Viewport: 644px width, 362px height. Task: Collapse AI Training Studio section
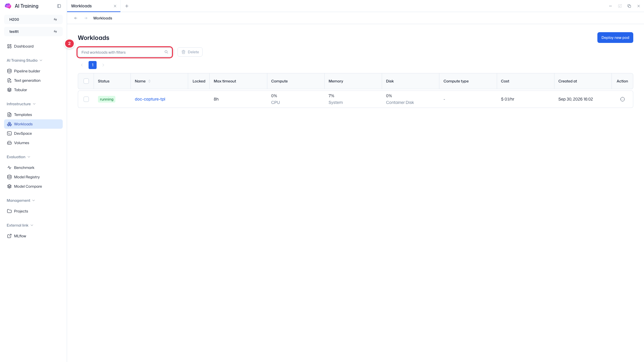click(24, 60)
